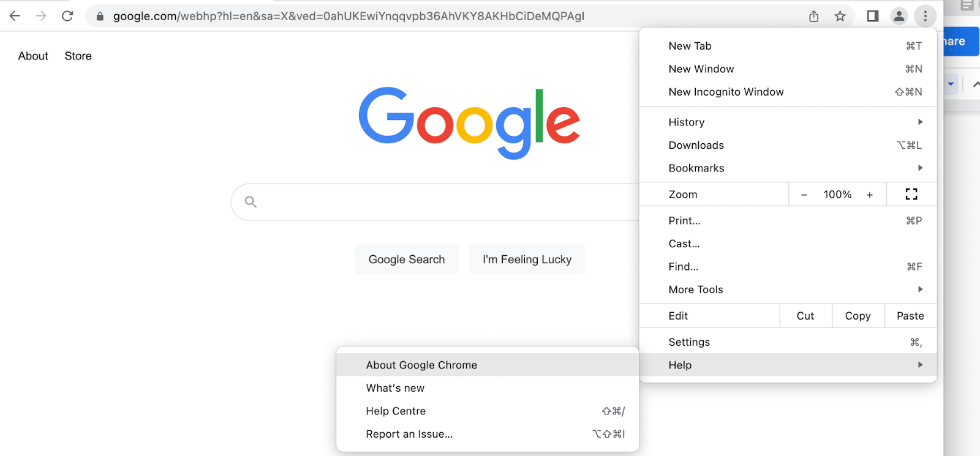Expand the Help submenu arrow
This screenshot has width=980, height=456.
coord(920,364)
